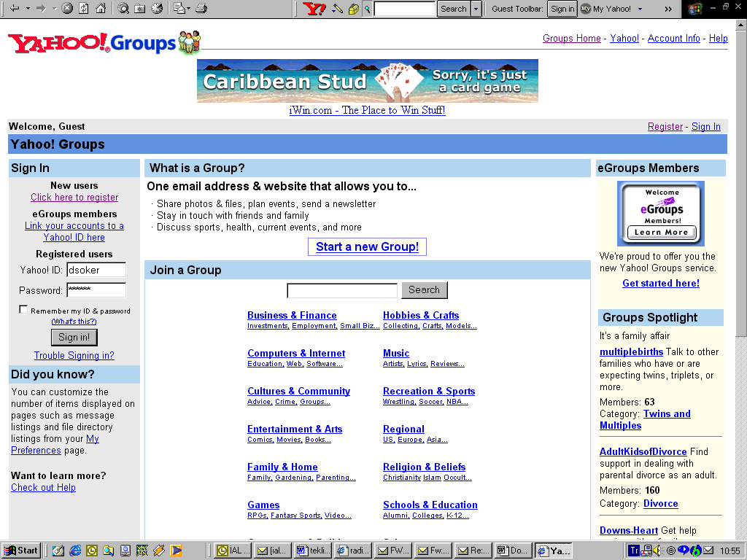Click the Password input field

[96, 290]
